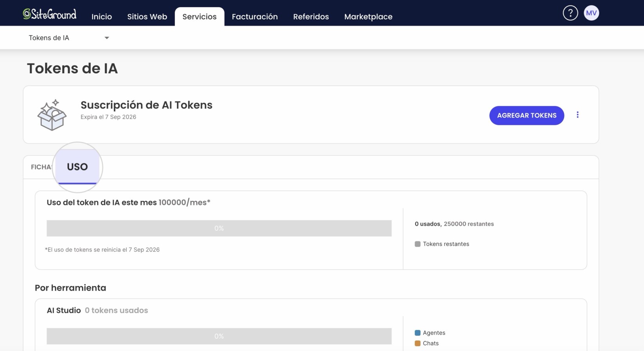Image resolution: width=644 pixels, height=351 pixels.
Task: Open the Marketplace menu item
Action: [368, 16]
